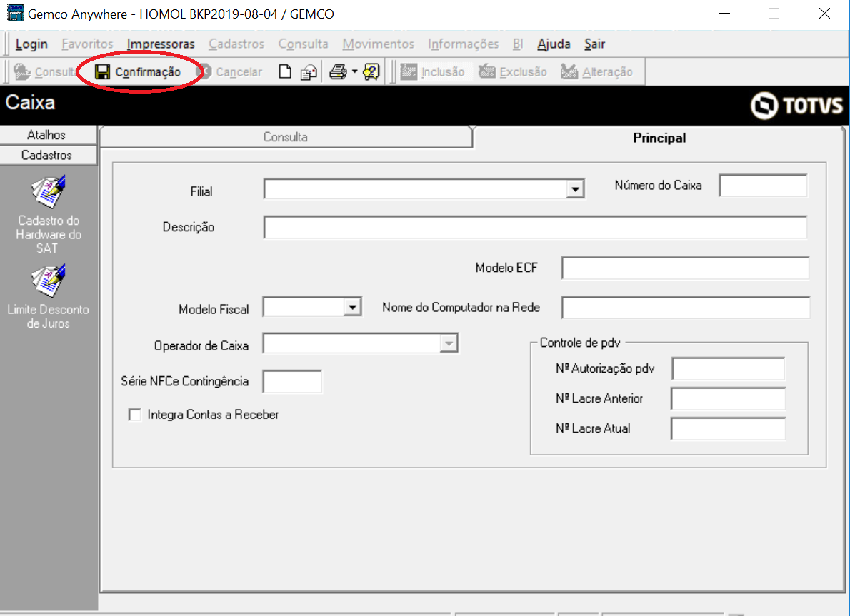Image resolution: width=850 pixels, height=616 pixels.
Task: Expand the Filial dropdown
Action: 575,189
